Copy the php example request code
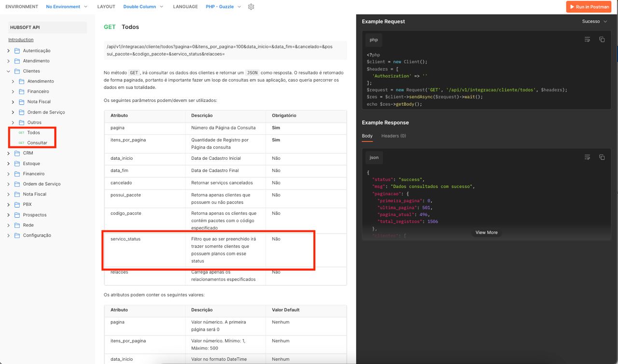 click(602, 40)
